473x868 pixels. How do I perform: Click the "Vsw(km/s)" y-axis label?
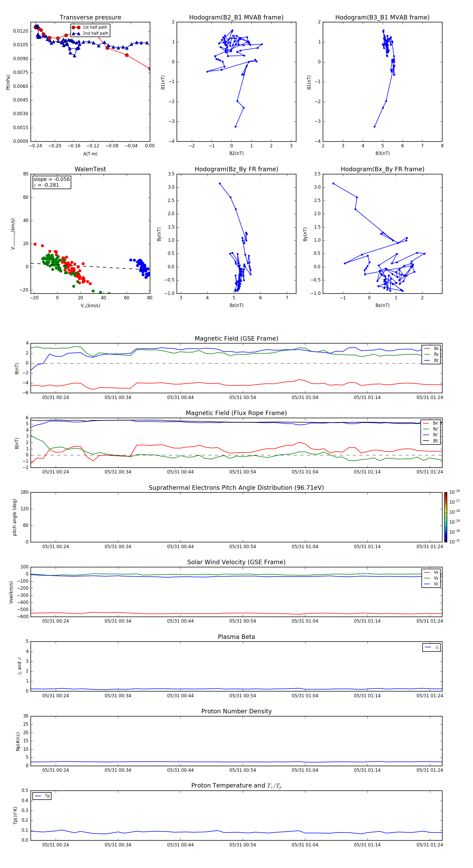tap(11, 592)
